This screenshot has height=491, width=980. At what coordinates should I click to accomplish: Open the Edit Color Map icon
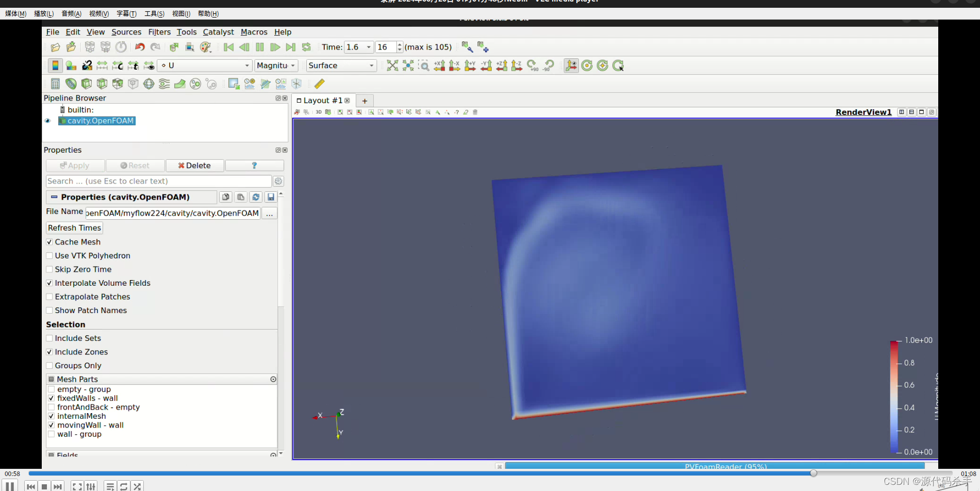click(x=71, y=66)
